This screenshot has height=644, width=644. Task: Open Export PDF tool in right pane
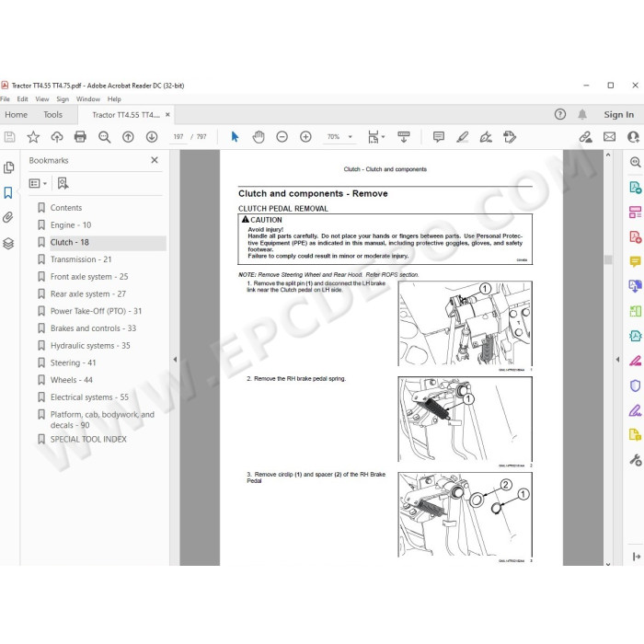[x=635, y=188]
